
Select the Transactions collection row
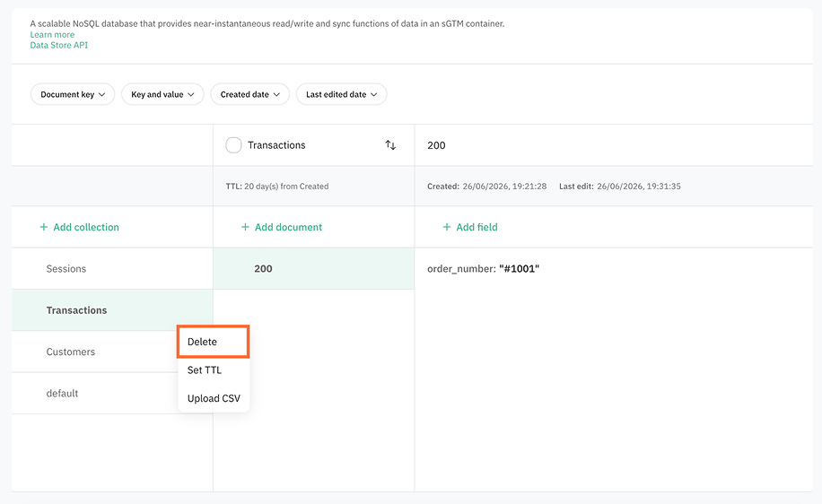pos(112,310)
